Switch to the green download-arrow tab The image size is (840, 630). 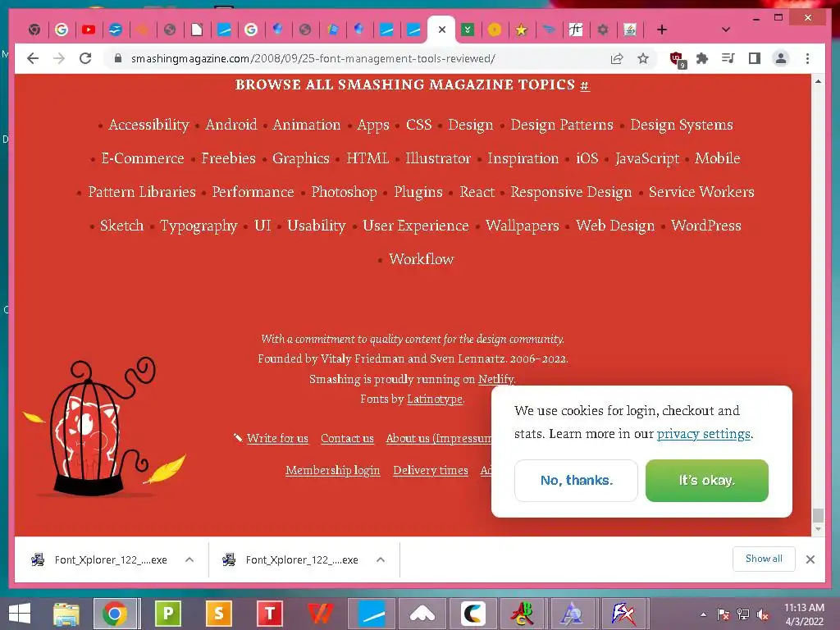click(x=467, y=30)
